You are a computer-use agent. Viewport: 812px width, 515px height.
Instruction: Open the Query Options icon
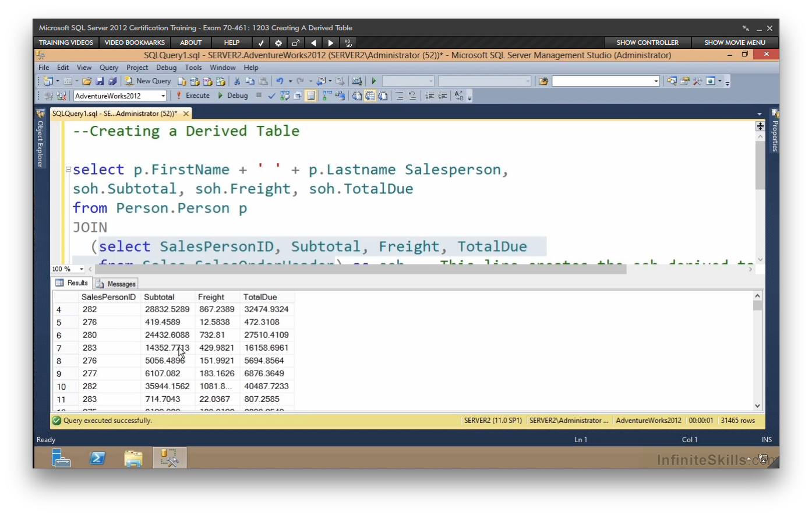[x=298, y=96]
